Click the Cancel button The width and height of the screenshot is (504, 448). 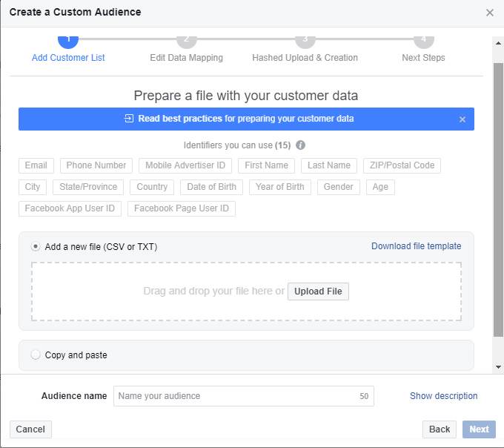click(30, 429)
